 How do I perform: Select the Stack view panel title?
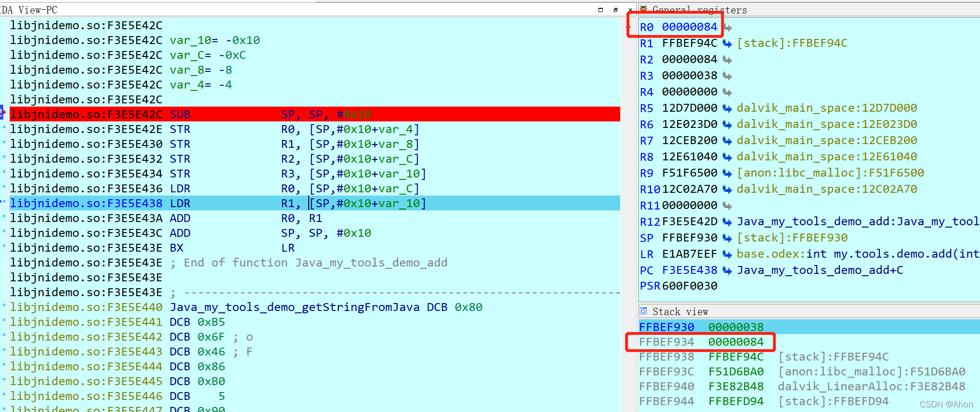click(680, 312)
